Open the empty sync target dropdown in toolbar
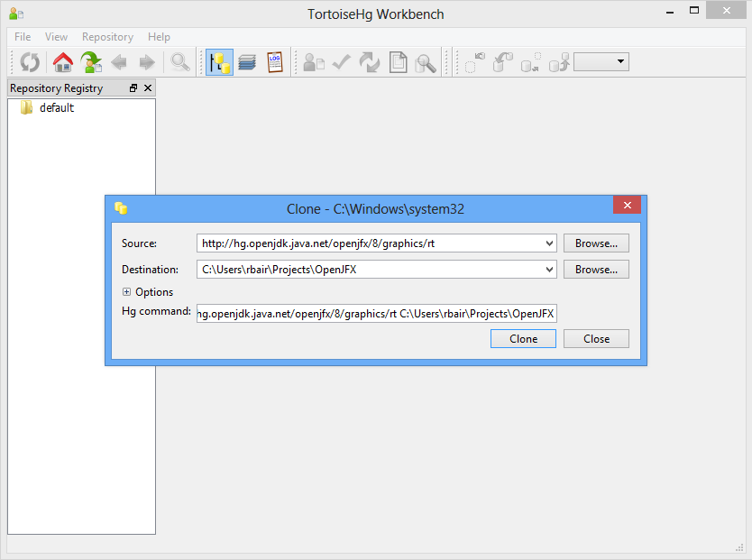The image size is (752, 560). tap(601, 61)
